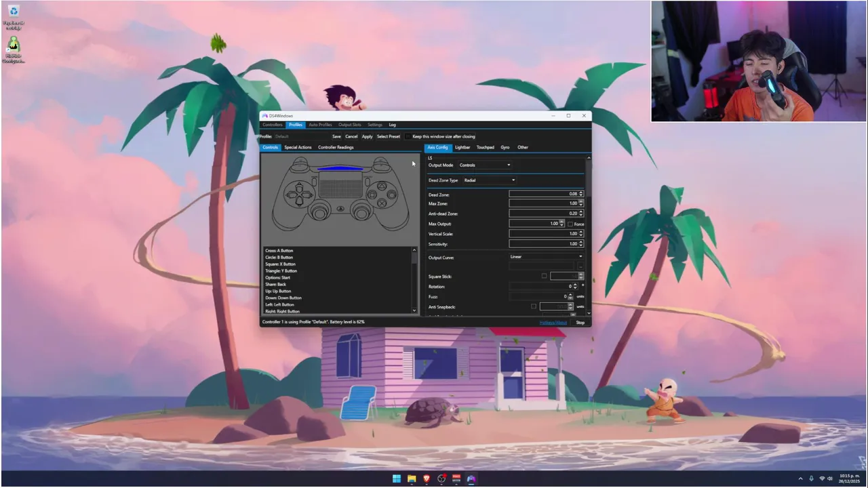This screenshot has height=488, width=868.
Task: Select the Triangle button on the controller diagram
Action: point(381,185)
